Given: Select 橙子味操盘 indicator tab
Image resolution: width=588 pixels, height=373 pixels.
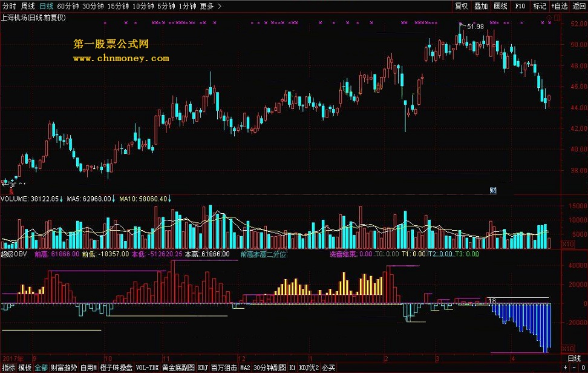Looking at the screenshot, I should click(x=116, y=368).
